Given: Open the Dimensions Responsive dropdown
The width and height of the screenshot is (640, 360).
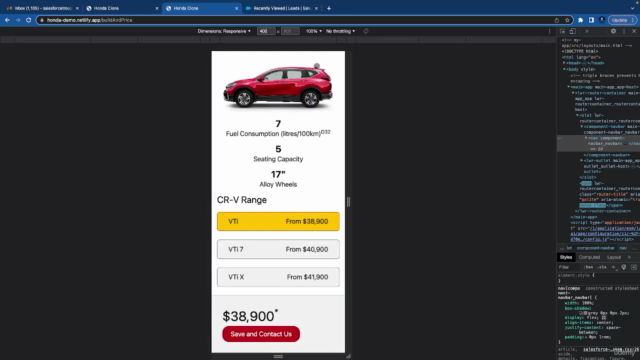Looking at the screenshot, I should tap(224, 31).
